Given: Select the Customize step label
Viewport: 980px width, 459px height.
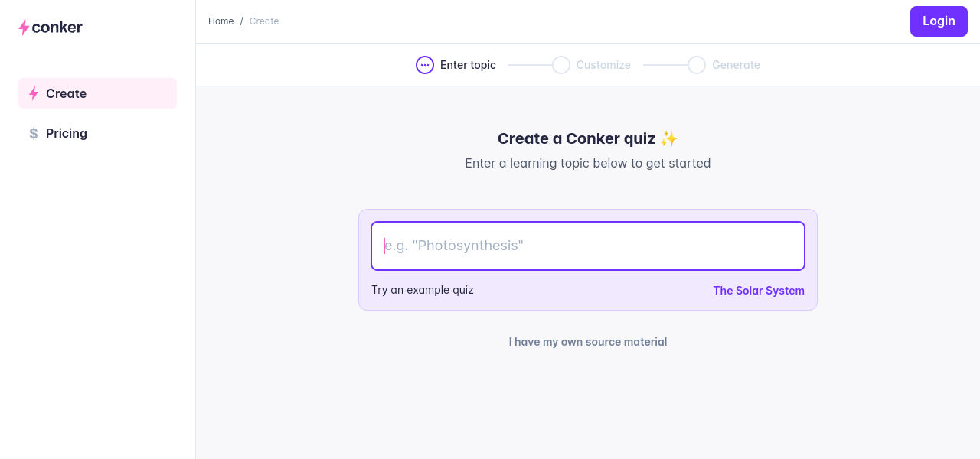Looking at the screenshot, I should pyautogui.click(x=603, y=65).
